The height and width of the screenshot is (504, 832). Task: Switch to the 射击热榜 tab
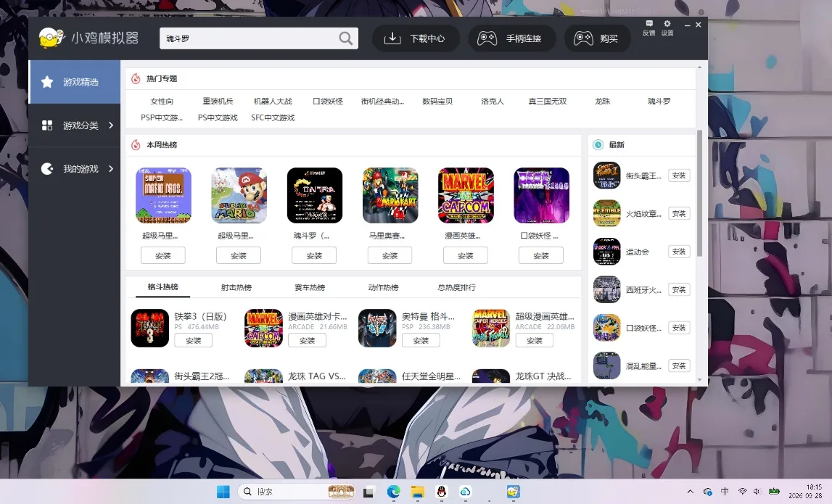click(236, 287)
